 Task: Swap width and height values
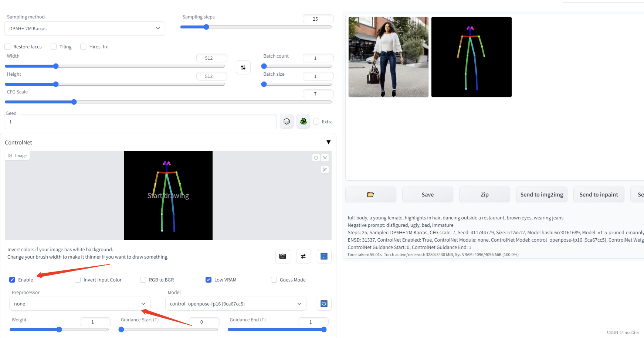click(243, 68)
